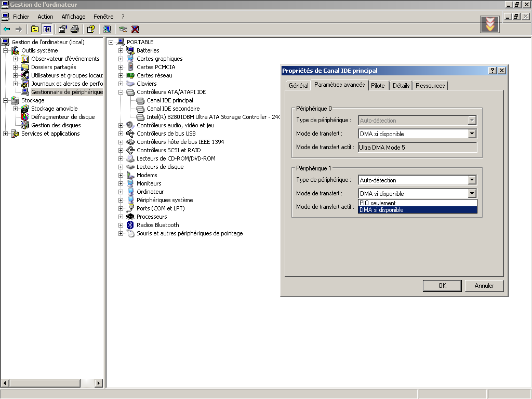
Task: Select Gestion des disques in left tree
Action: 56,125
